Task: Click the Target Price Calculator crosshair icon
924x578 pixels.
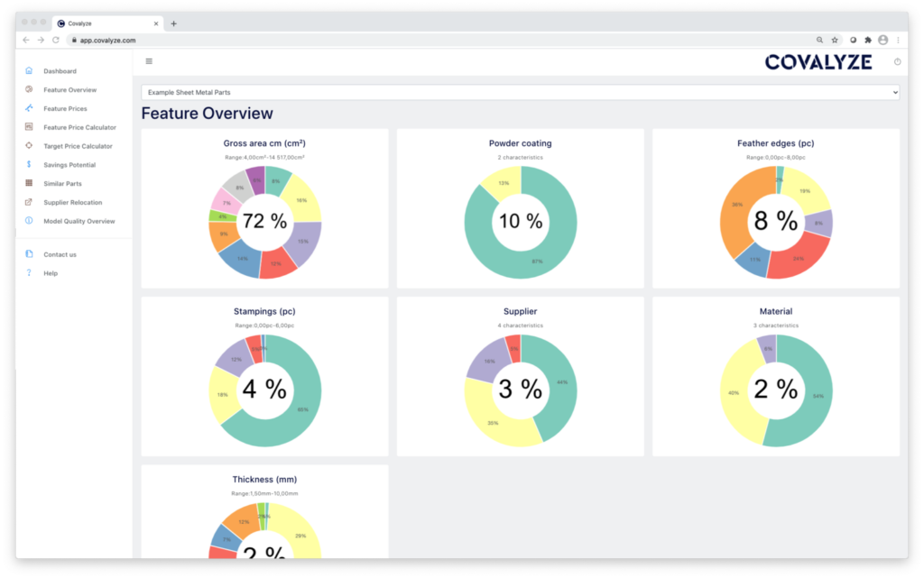Action: click(x=29, y=145)
